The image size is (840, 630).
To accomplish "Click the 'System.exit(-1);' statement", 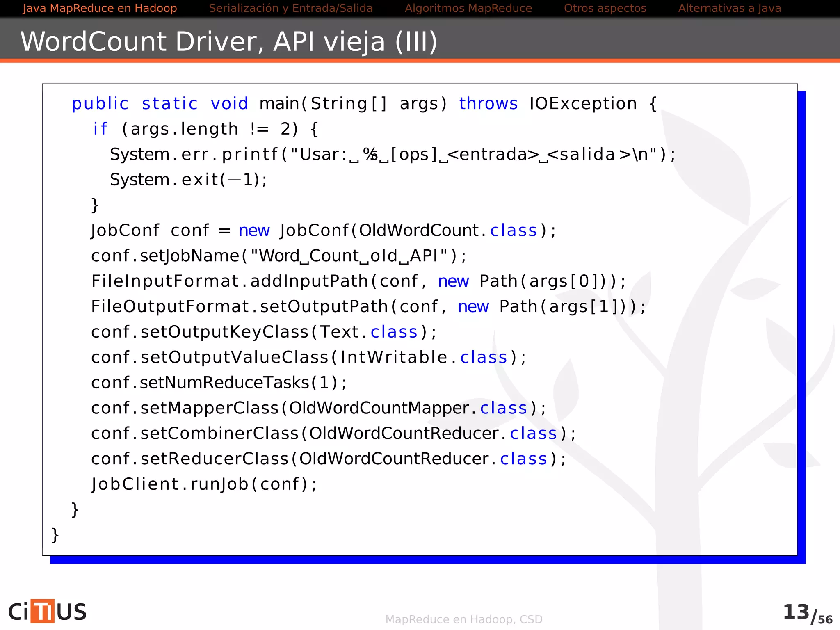I will [x=188, y=180].
